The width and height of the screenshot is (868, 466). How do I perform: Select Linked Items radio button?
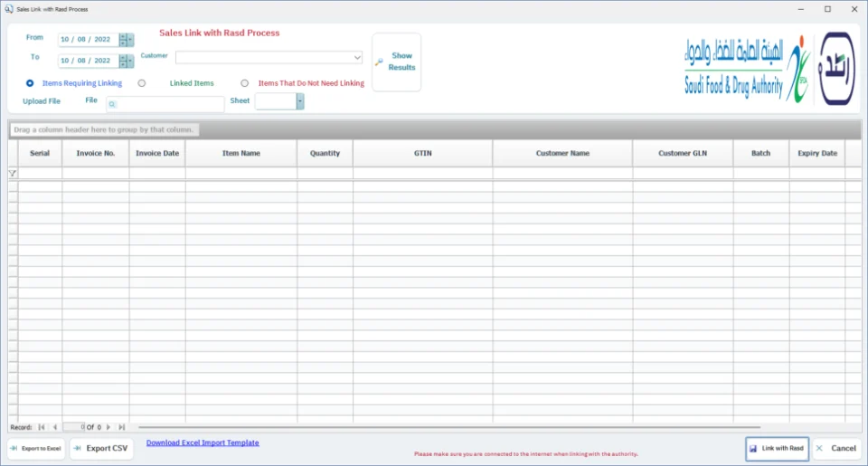click(x=142, y=83)
